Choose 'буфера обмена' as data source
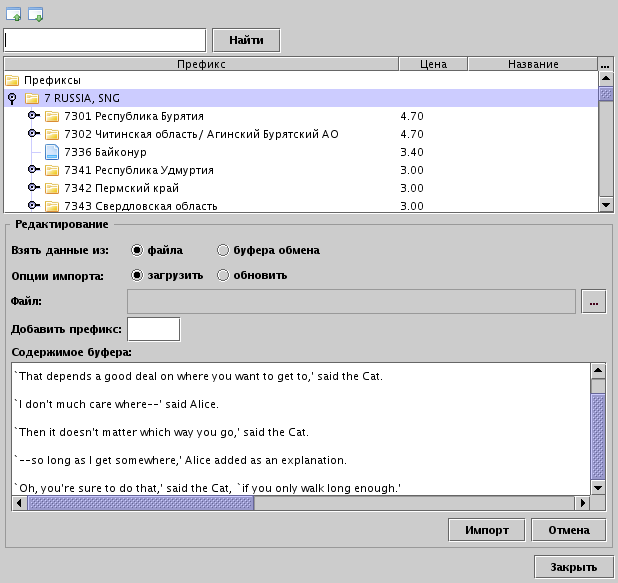 223,250
